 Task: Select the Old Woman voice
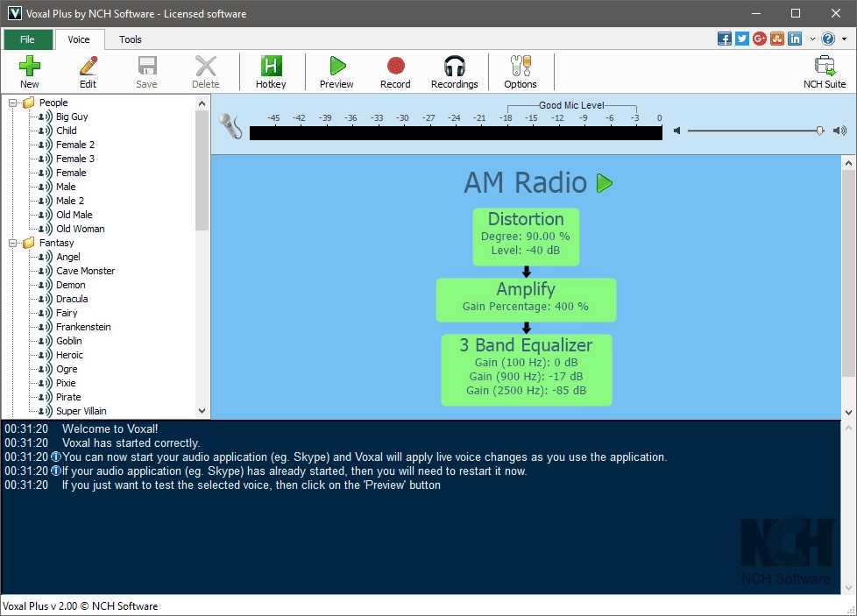pos(81,229)
